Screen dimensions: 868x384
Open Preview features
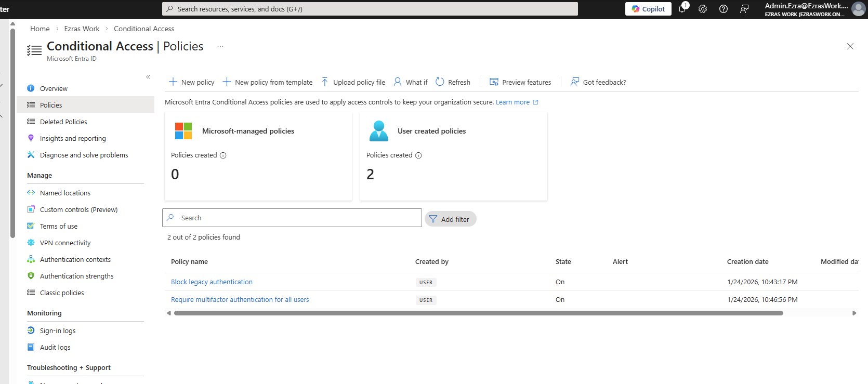pos(520,82)
